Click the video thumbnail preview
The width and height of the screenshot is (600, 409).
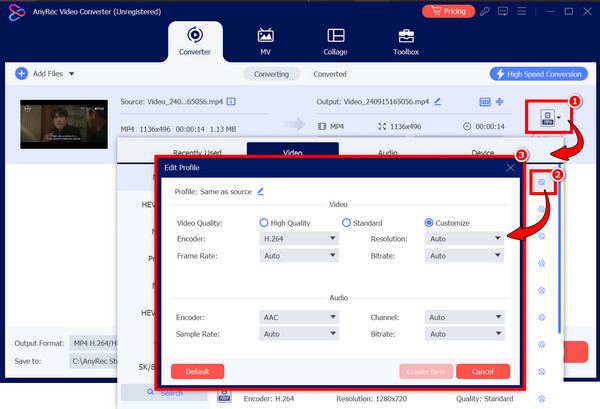point(64,124)
